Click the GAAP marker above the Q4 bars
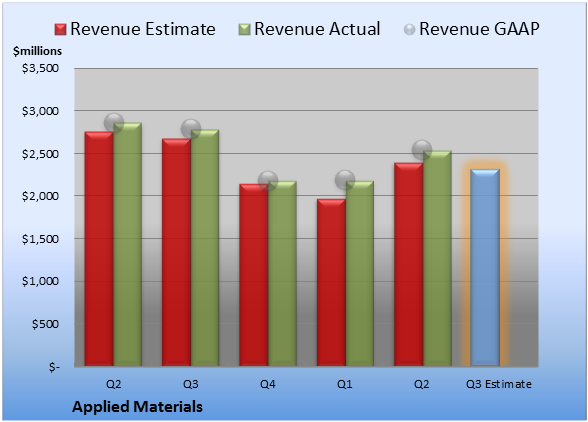This screenshot has width=588, height=422. 268,181
